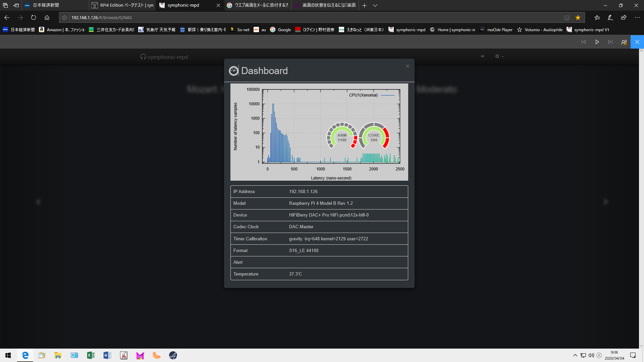The image size is (644, 362).
Task: Open File Explorer from taskbar
Action: coord(58,355)
